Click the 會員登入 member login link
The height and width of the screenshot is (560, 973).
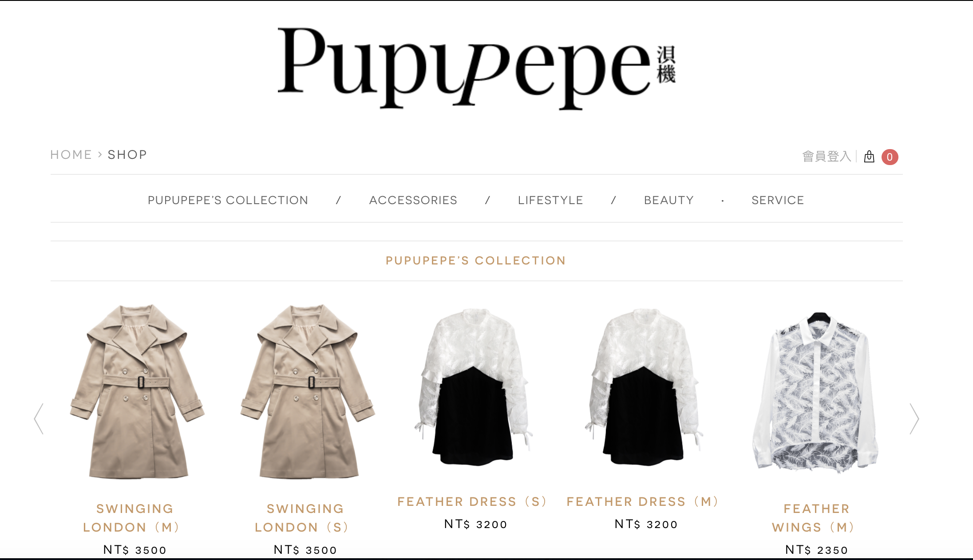(827, 156)
